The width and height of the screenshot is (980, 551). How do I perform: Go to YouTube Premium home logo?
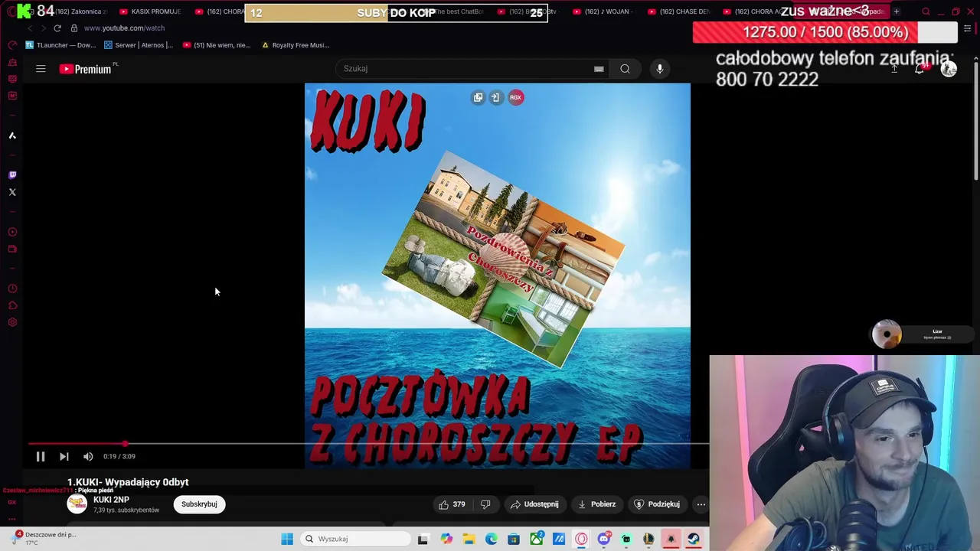pos(87,69)
